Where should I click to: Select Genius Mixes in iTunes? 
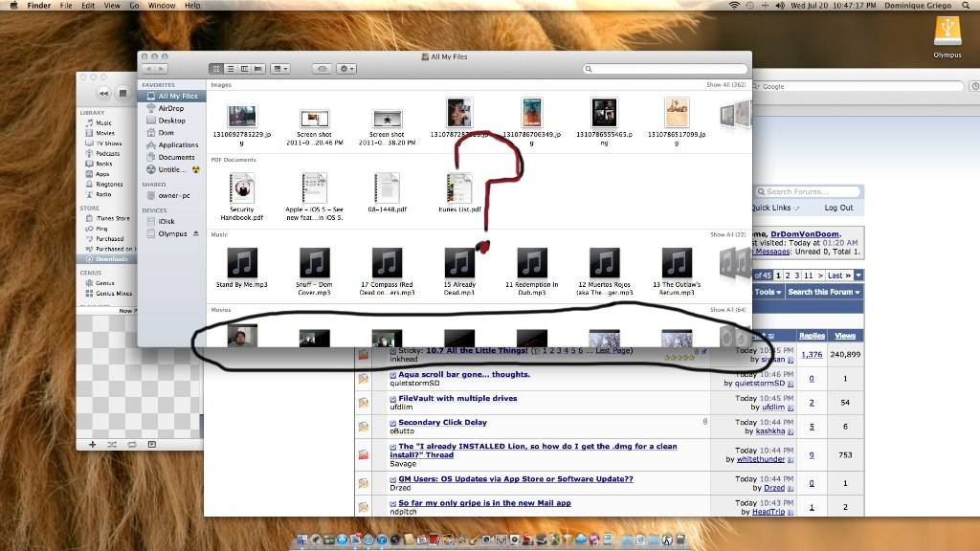[114, 294]
